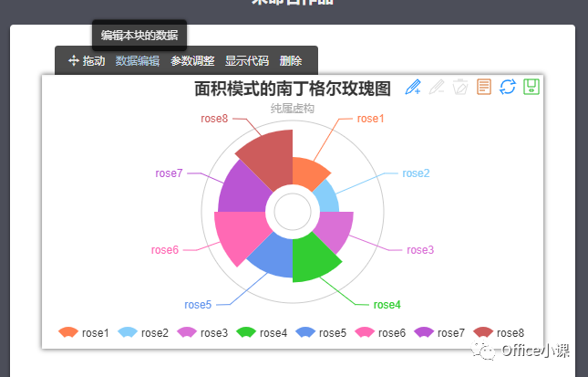The width and height of the screenshot is (588, 377).
Task: Toggle rose7 legend item
Action: (x=439, y=332)
